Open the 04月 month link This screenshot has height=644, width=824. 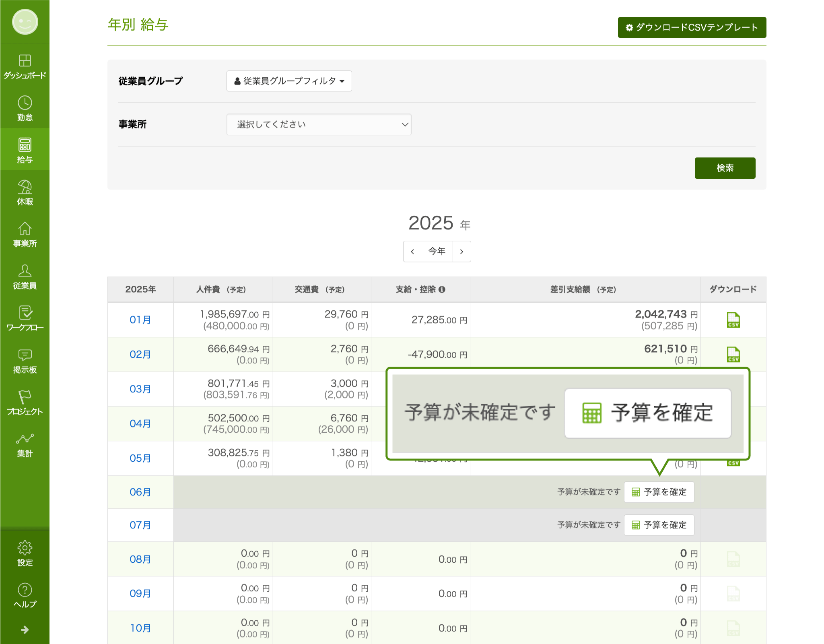point(140,424)
